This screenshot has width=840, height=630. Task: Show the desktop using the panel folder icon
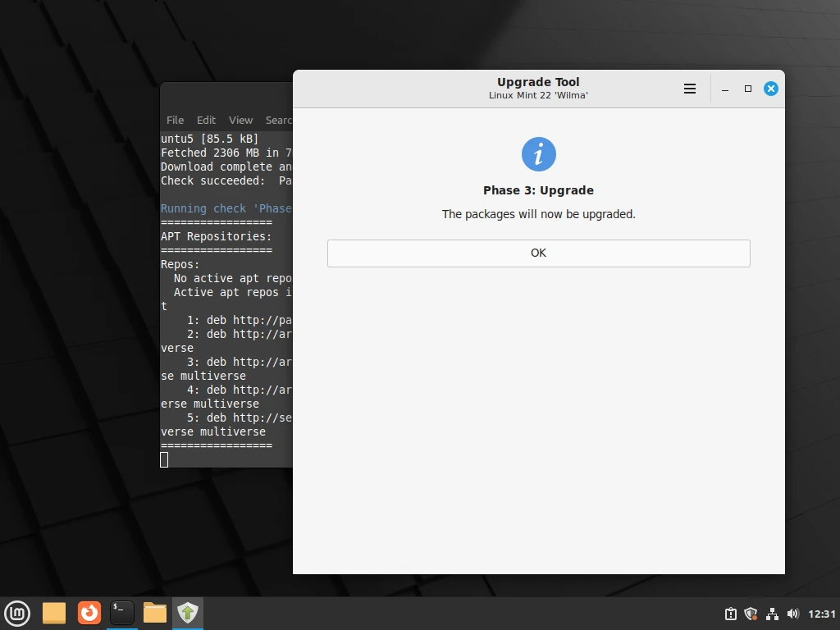[54, 613]
